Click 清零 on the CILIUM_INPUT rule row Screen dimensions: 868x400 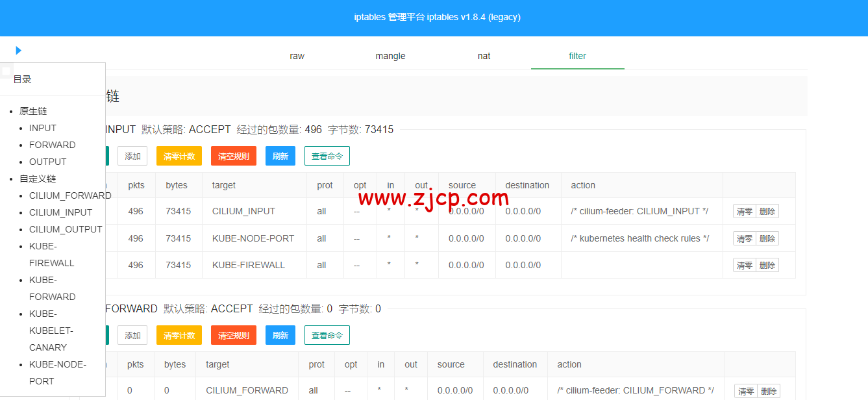click(x=745, y=211)
